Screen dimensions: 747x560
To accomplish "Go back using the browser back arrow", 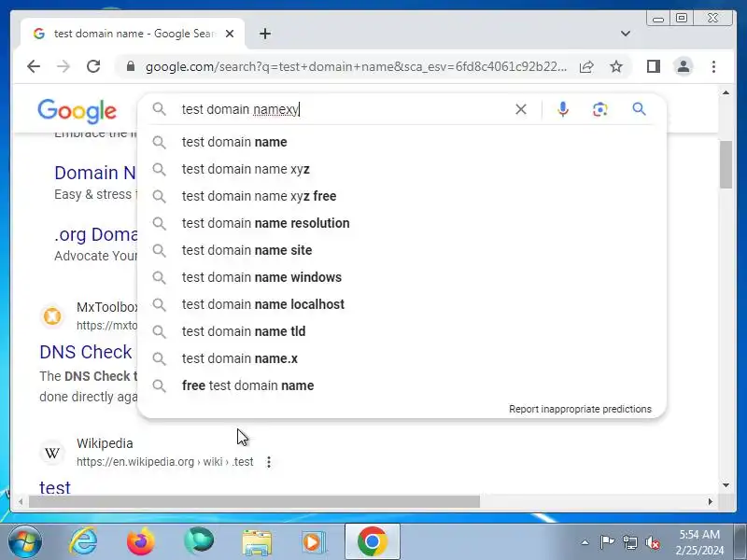I will pyautogui.click(x=34, y=66).
